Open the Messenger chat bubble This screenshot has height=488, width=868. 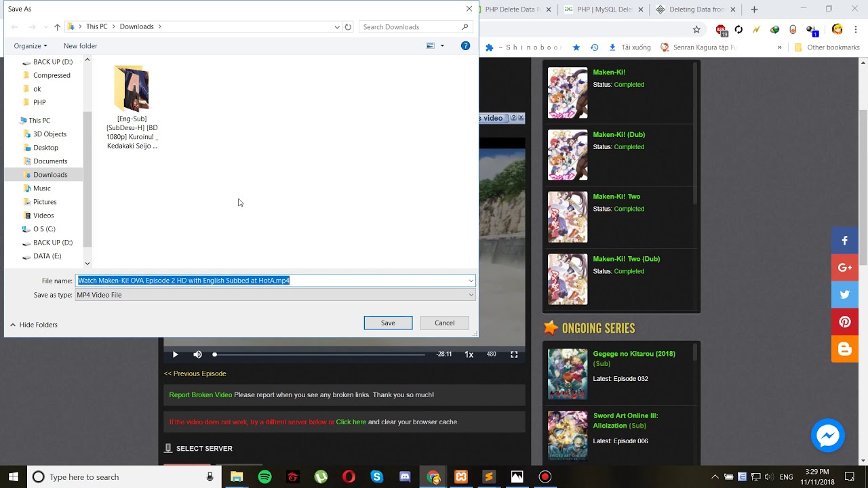point(828,435)
